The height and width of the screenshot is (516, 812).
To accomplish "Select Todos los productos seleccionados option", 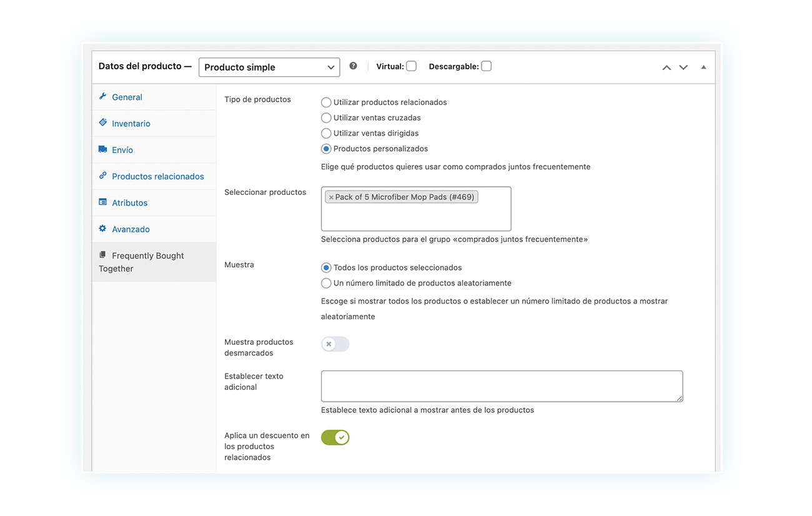I will (326, 267).
